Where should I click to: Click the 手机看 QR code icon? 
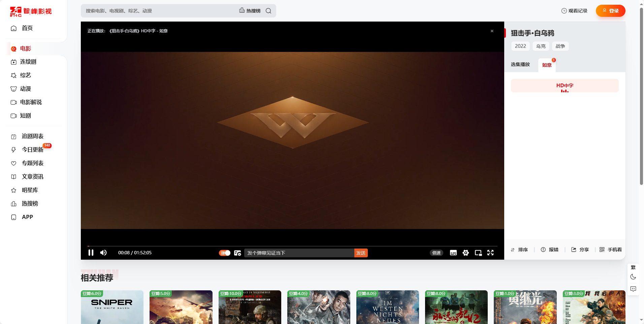pyautogui.click(x=602, y=250)
